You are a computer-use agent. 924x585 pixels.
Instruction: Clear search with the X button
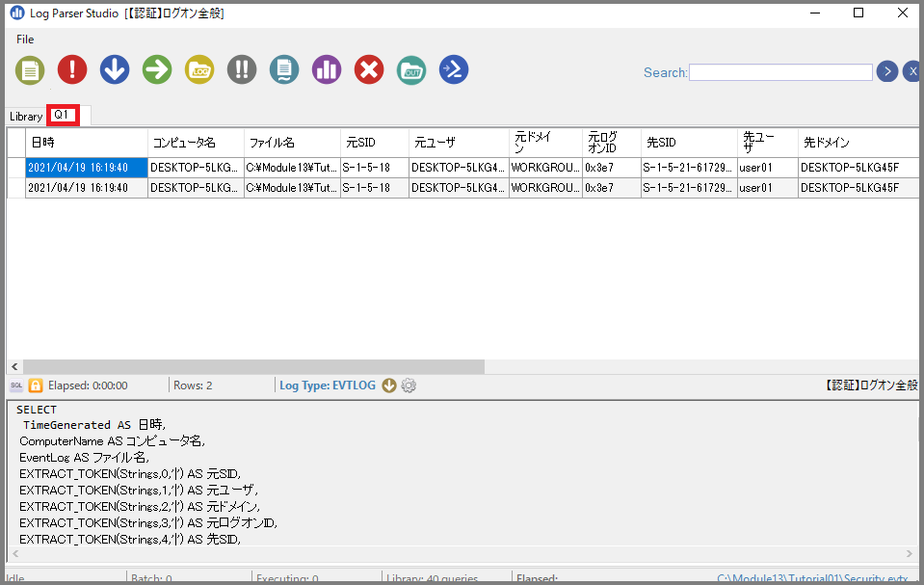click(x=911, y=71)
